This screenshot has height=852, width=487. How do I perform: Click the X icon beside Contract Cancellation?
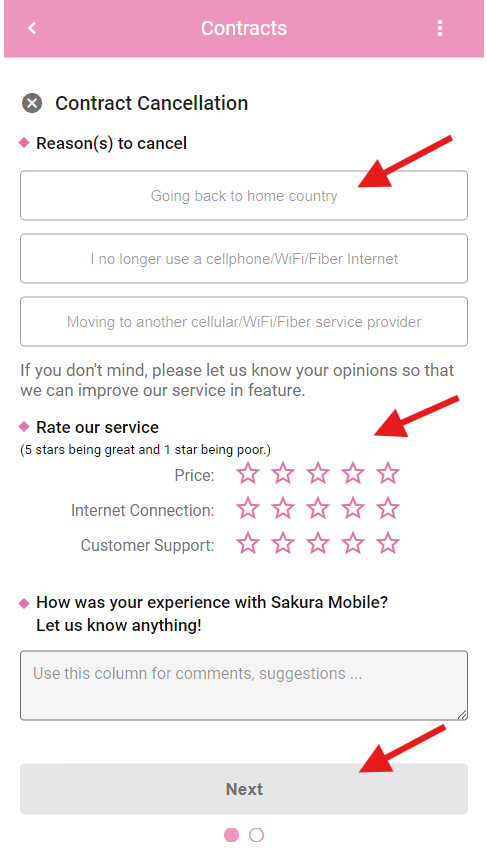point(32,103)
